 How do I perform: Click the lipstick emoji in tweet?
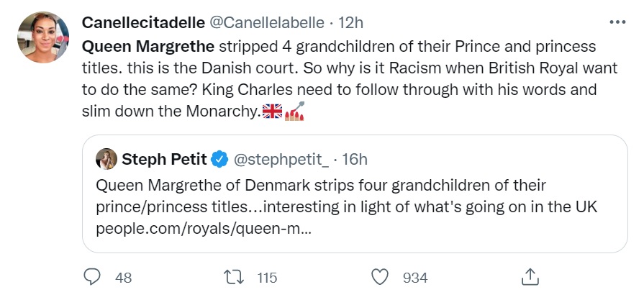coord(296,112)
